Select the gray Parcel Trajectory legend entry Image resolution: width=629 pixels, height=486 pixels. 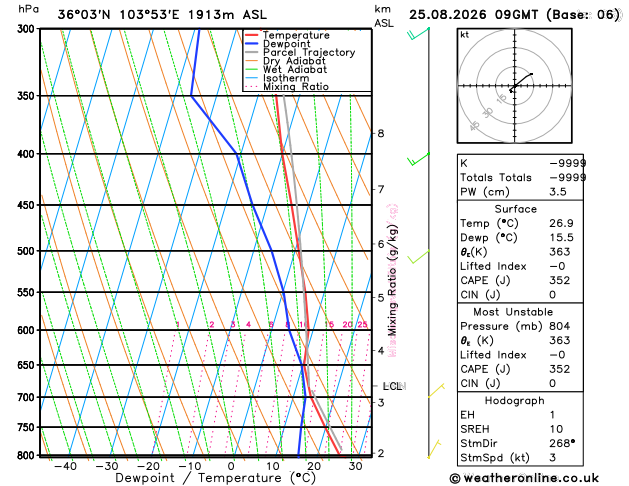(x=300, y=53)
